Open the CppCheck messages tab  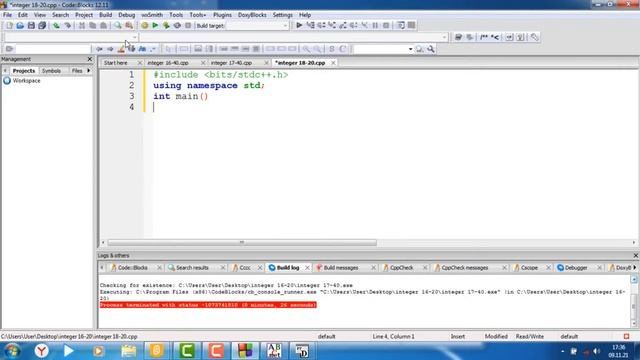click(x=465, y=268)
